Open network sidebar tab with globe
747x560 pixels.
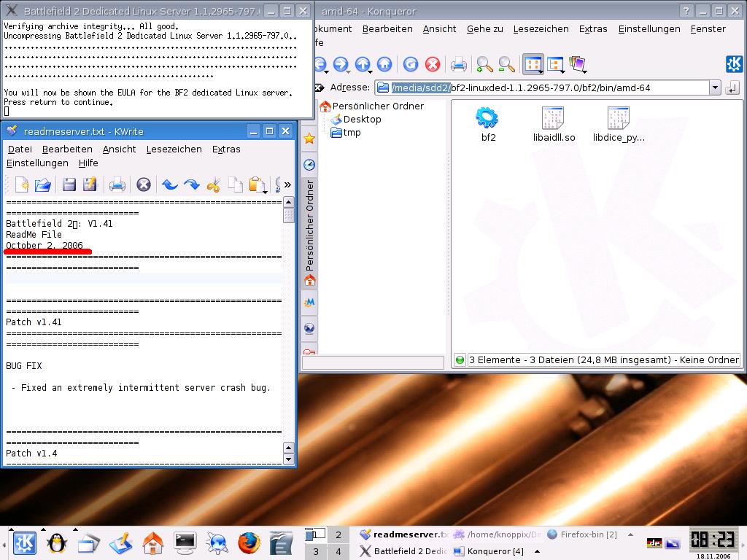click(x=309, y=328)
